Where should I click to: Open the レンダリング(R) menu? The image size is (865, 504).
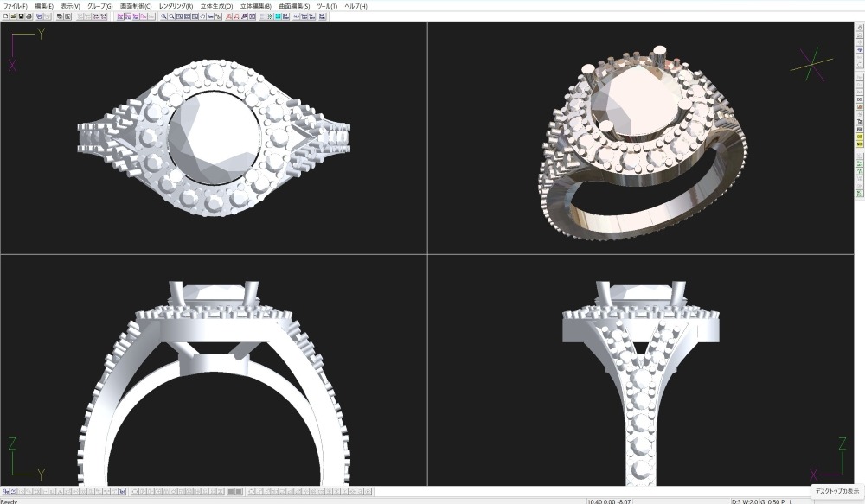176,6
